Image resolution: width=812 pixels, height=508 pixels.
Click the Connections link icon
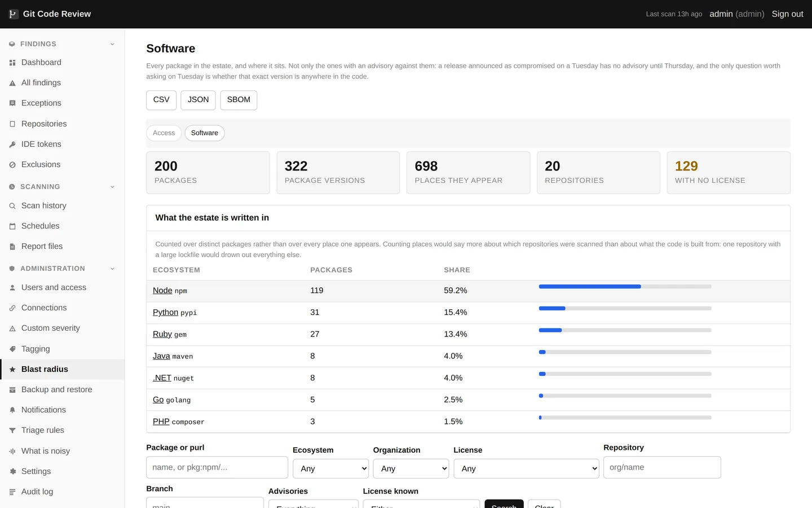point(12,308)
